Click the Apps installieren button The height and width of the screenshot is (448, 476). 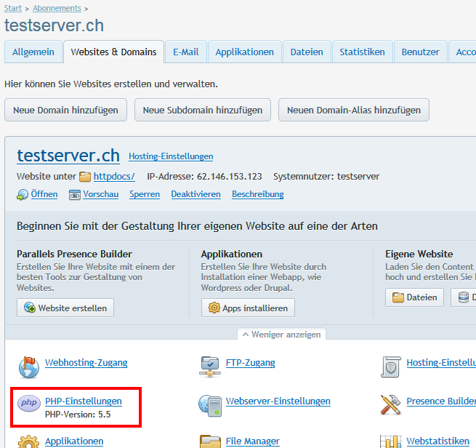pos(248,308)
